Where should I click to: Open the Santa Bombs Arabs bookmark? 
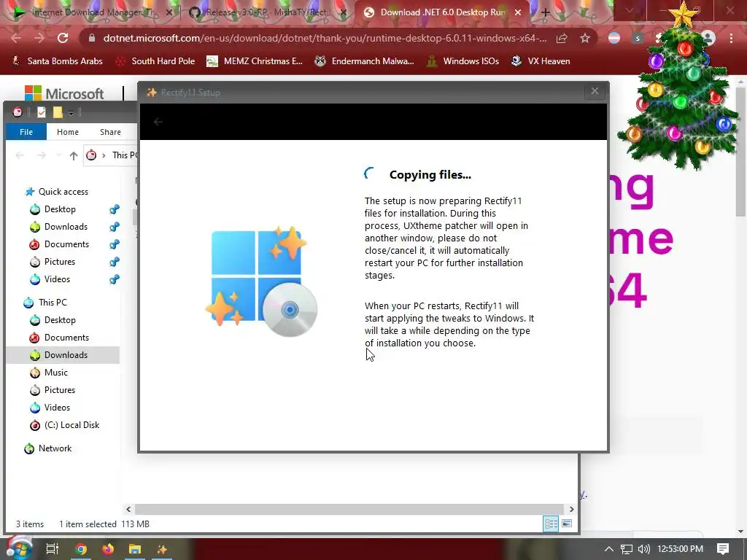(57, 61)
